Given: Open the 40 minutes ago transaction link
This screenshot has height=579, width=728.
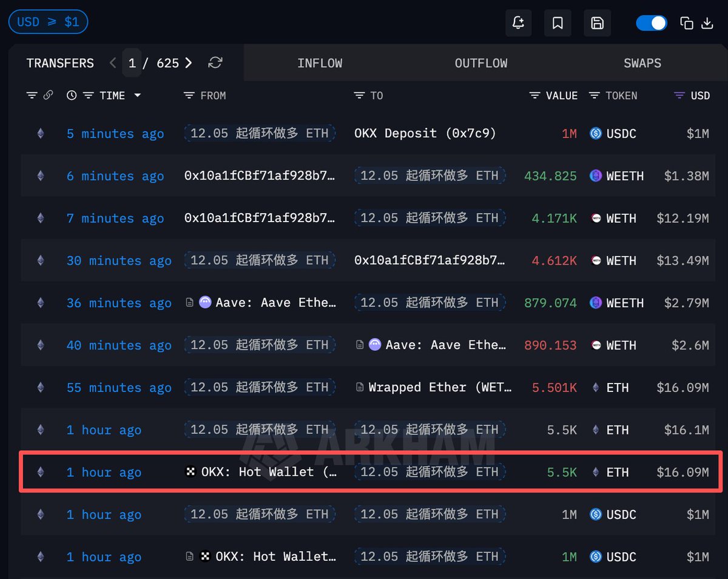Looking at the screenshot, I should pyautogui.click(x=119, y=345).
